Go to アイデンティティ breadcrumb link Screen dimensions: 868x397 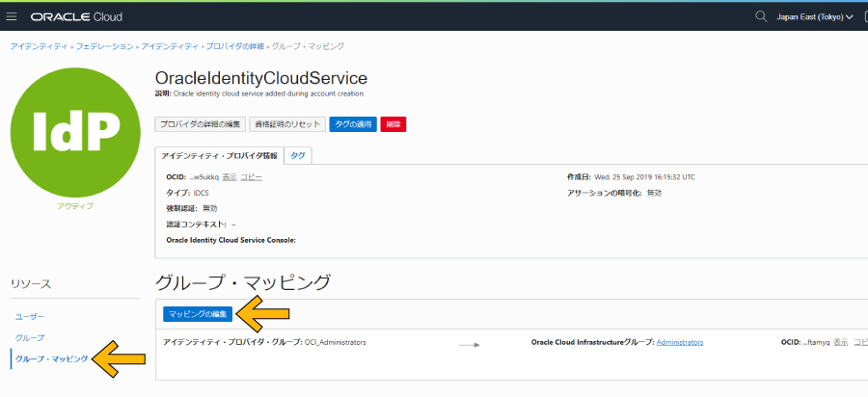(39, 46)
